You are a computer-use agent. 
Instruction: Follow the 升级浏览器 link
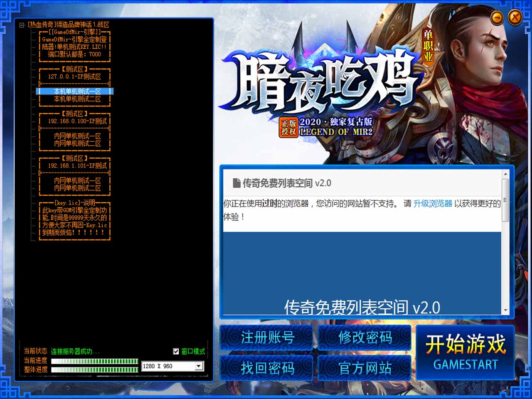[x=432, y=203]
